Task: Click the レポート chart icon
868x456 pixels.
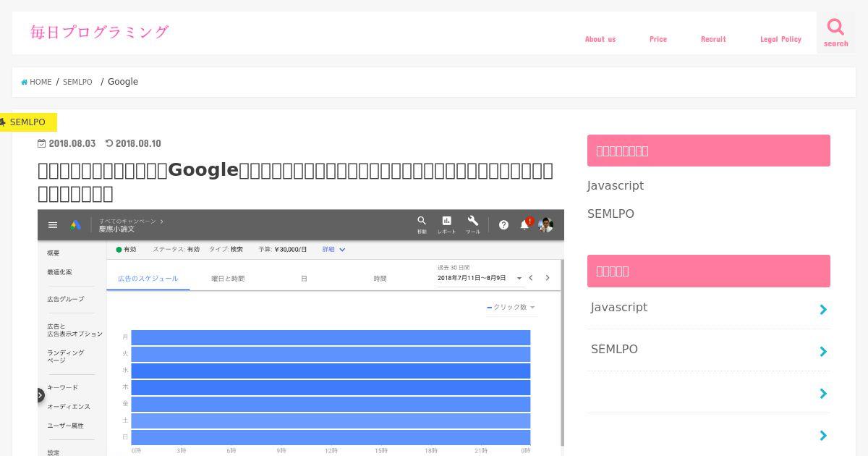Action: [x=446, y=221]
